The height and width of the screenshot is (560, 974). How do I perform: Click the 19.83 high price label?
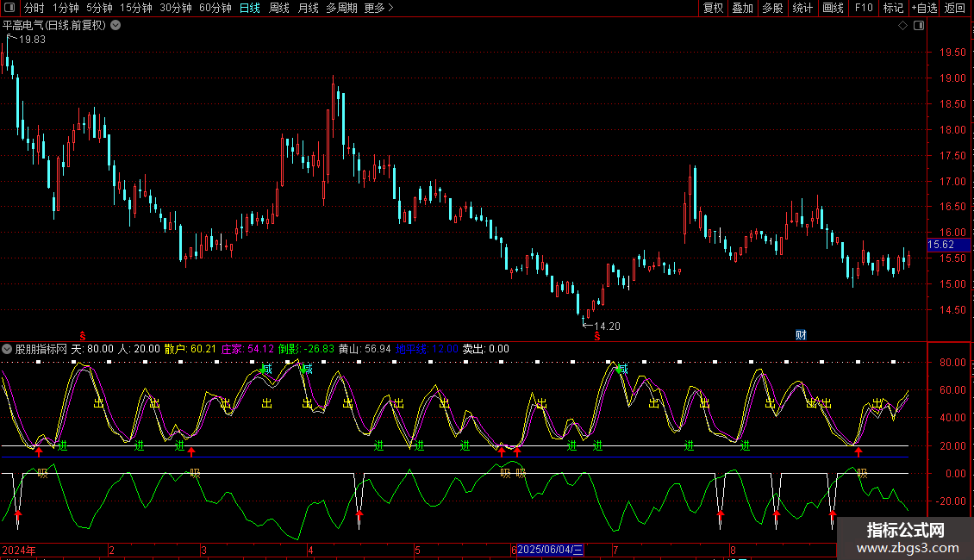(x=32, y=39)
